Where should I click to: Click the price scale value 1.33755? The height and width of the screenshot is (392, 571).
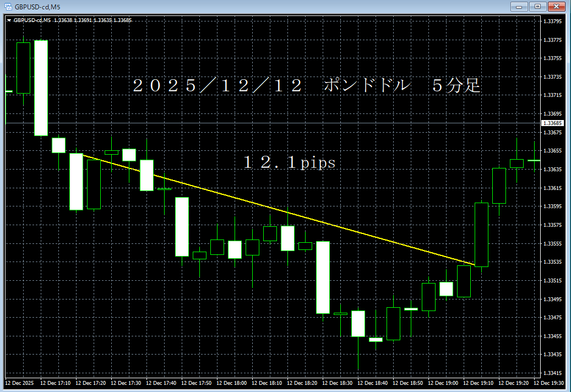552,58
